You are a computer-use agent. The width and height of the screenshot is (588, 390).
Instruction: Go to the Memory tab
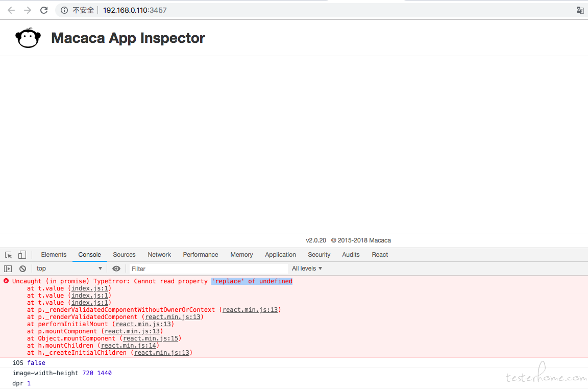241,255
